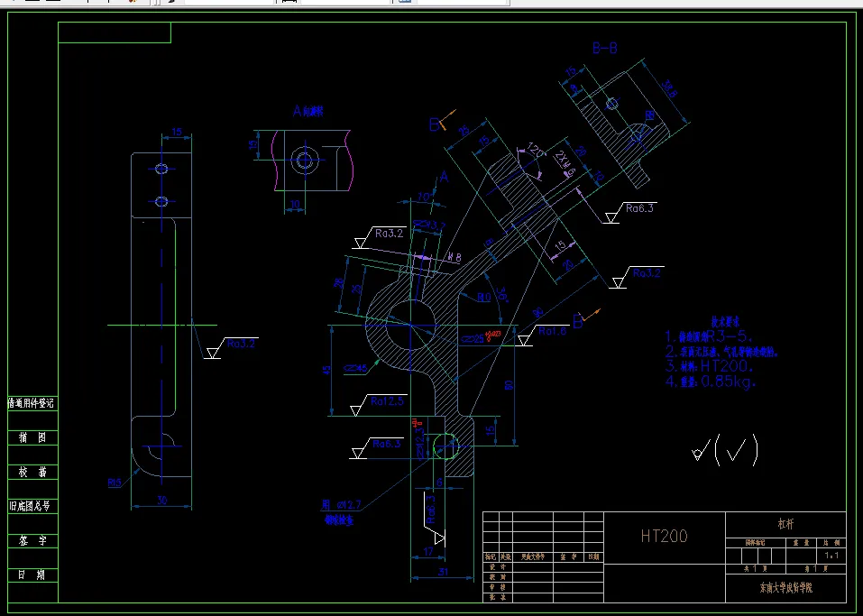
Task: Click the 2XM6 thread callout
Action: 565,163
